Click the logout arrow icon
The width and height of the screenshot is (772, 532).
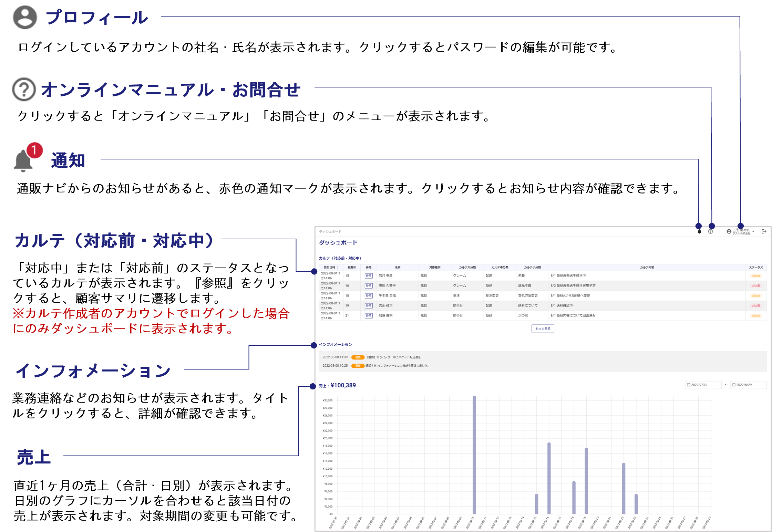pos(764,232)
